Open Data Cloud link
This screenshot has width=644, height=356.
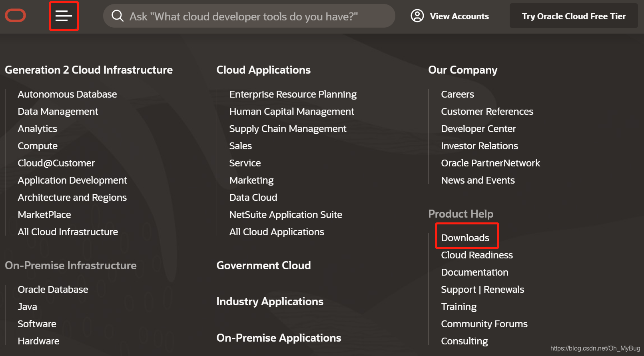pos(253,198)
